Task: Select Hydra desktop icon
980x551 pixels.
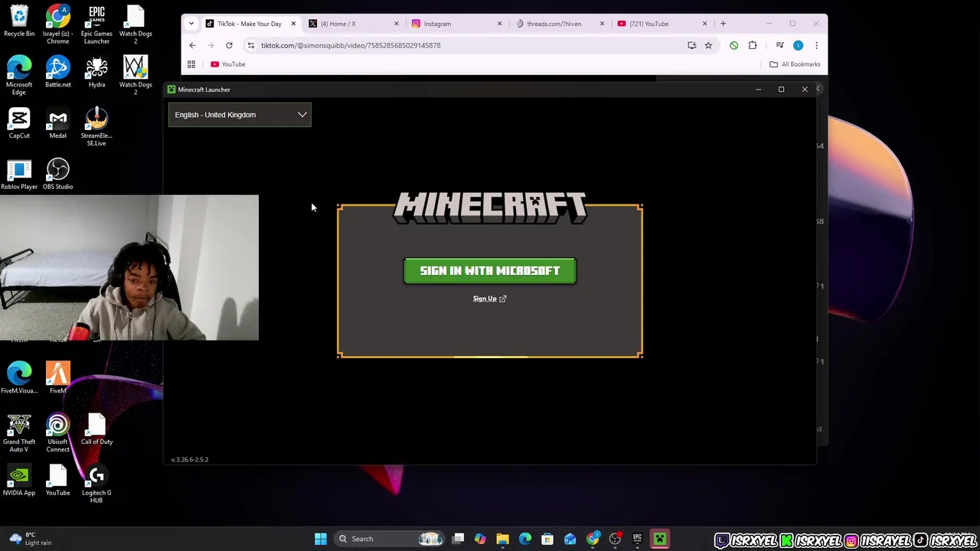Action: tap(96, 72)
